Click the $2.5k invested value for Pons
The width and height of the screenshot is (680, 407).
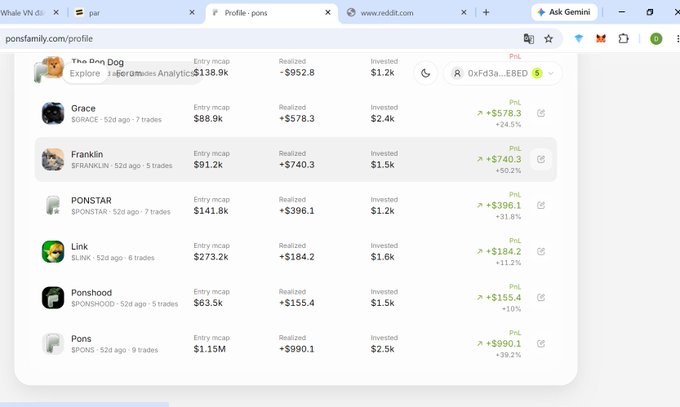pos(382,349)
